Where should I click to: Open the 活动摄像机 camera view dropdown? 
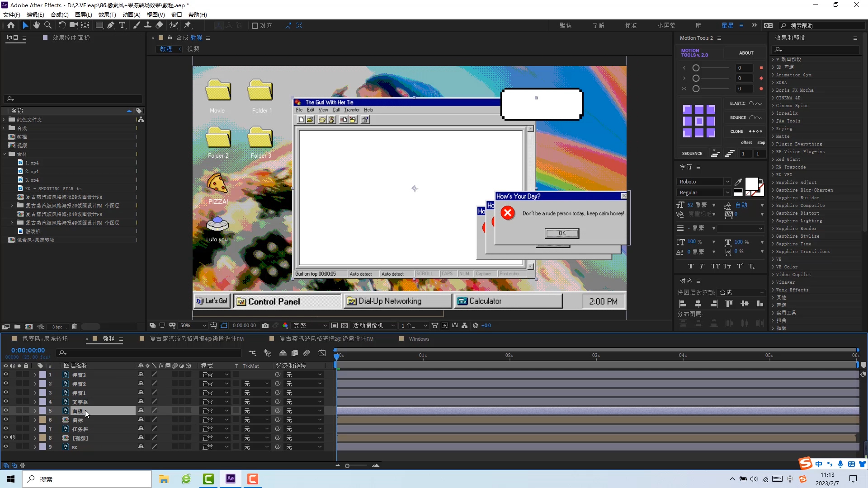point(374,325)
